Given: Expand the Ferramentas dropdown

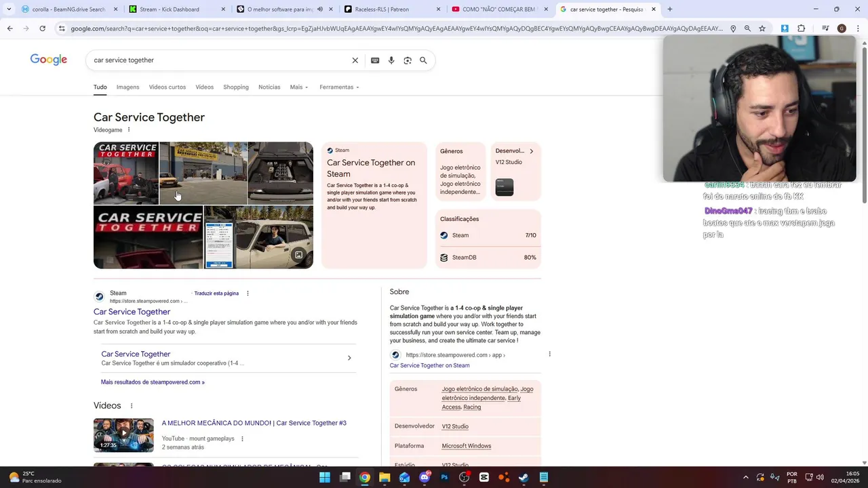Looking at the screenshot, I should click(x=339, y=87).
